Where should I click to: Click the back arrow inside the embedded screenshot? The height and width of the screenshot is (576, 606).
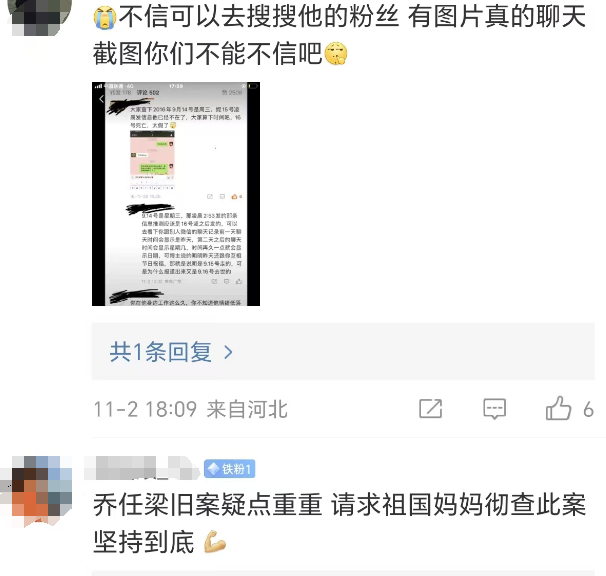[x=101, y=99]
